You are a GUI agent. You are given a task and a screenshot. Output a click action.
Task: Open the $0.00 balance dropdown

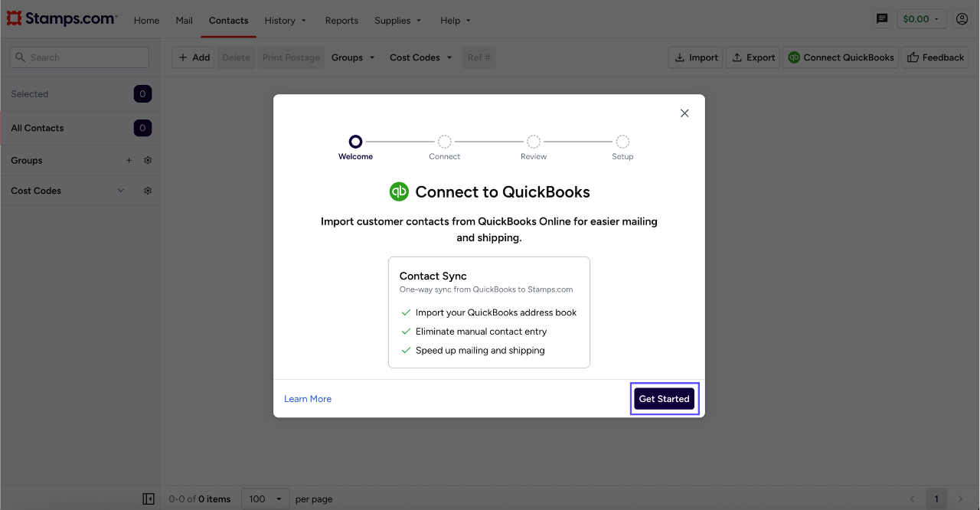pos(921,19)
